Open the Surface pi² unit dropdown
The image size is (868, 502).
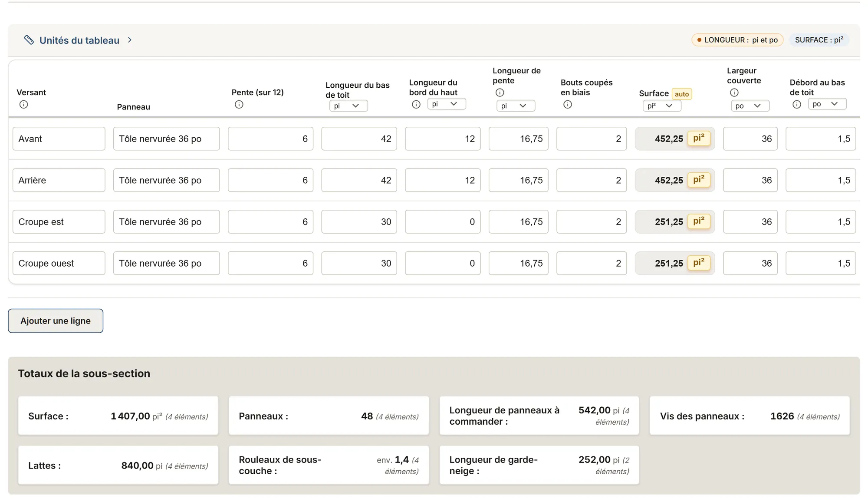pyautogui.click(x=662, y=106)
